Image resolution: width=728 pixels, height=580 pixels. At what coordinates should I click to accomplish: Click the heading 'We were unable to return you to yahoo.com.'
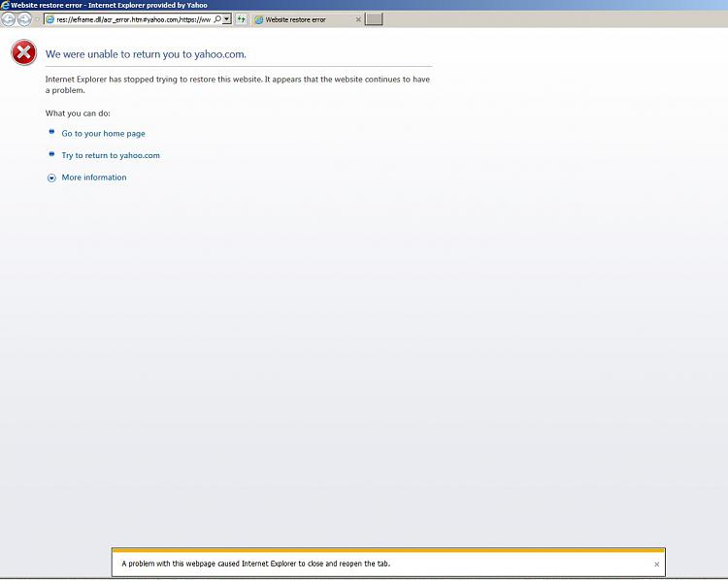(146, 54)
